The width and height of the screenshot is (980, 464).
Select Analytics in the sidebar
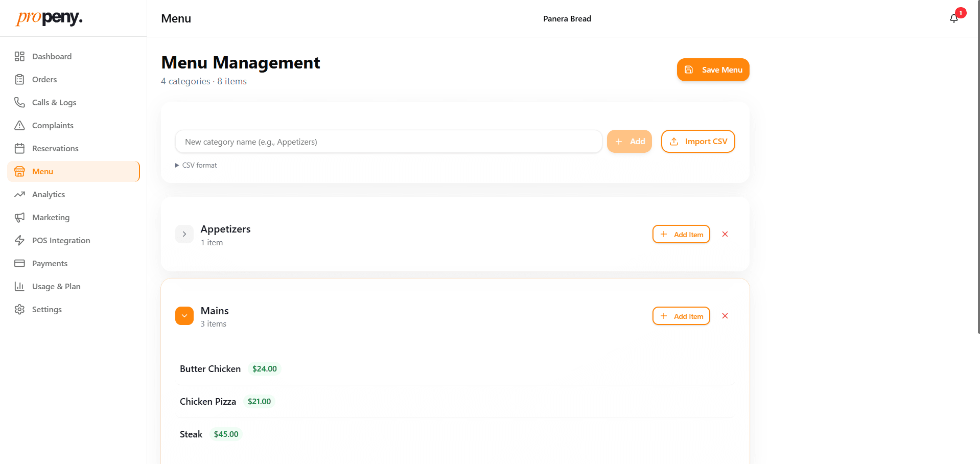[73, 194]
